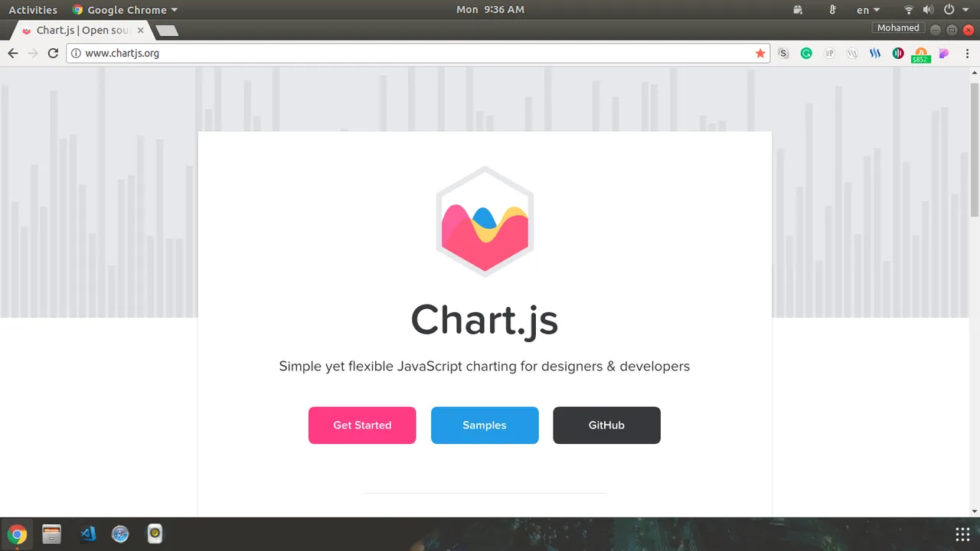Open the clock reading Mon 9:36 AM

coord(490,10)
